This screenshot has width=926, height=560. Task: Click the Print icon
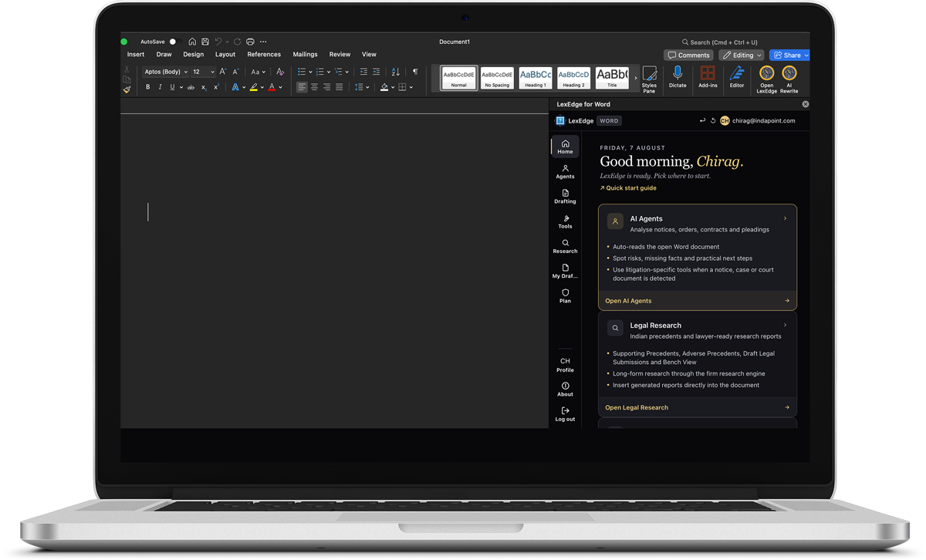coord(250,42)
